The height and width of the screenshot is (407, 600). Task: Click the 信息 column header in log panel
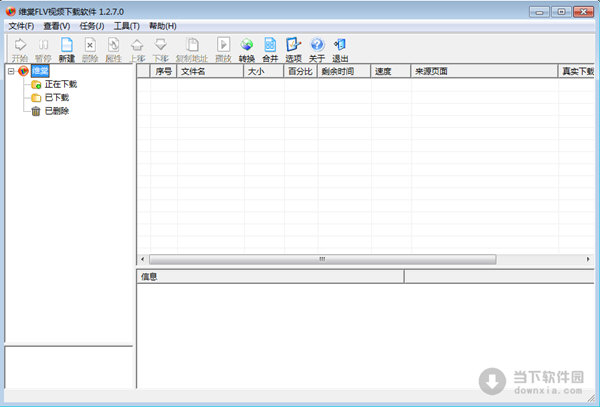[x=270, y=277]
